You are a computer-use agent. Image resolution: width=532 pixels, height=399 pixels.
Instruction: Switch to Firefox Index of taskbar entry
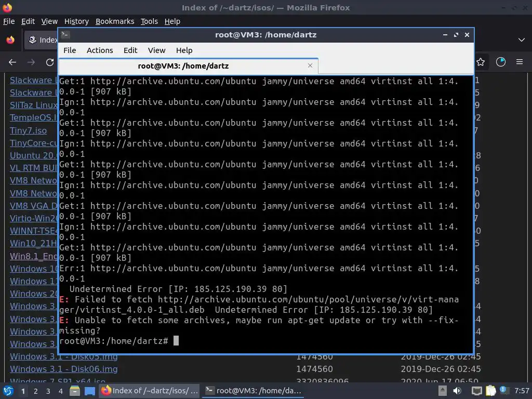click(150, 391)
